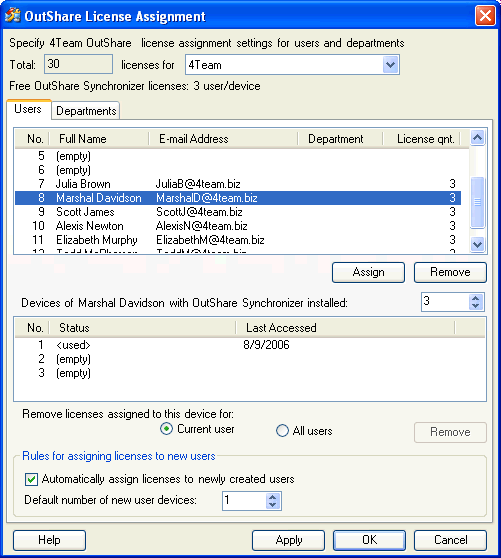Toggle Automatically assign licenses to new users
The image size is (501, 558).
click(x=31, y=479)
